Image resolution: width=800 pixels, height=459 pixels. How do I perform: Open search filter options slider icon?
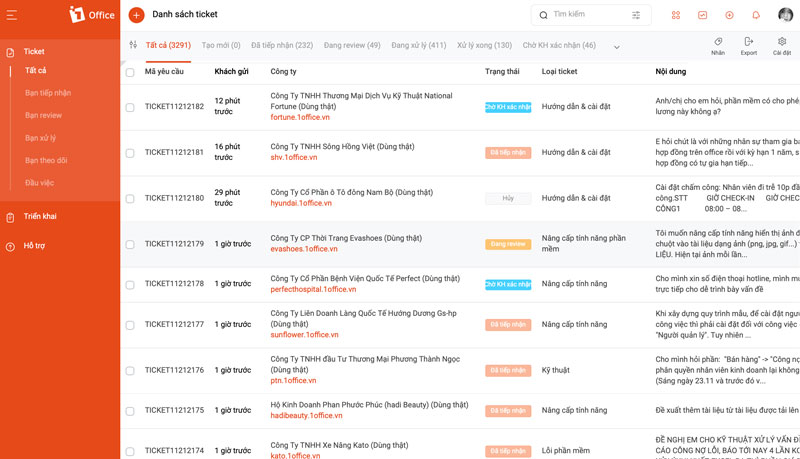click(x=636, y=15)
